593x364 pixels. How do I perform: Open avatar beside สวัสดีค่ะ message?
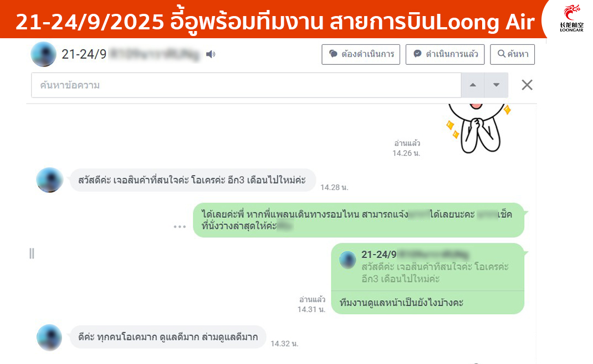pos(49,180)
